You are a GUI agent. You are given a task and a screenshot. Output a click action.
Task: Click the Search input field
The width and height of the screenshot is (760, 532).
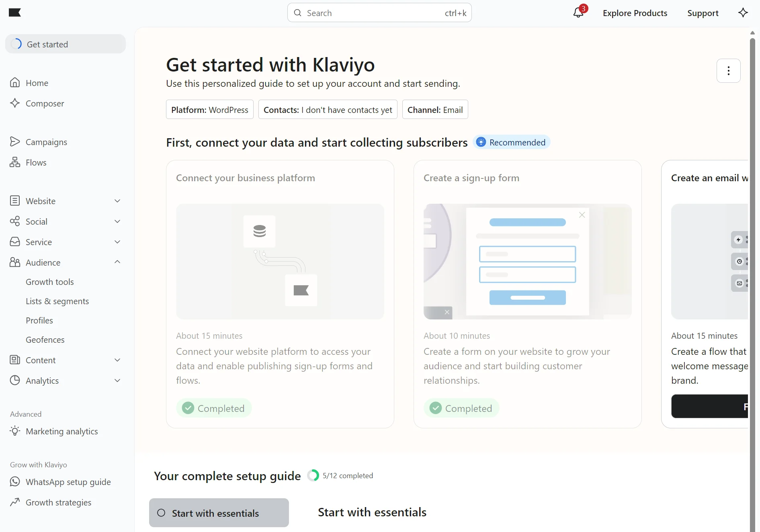[379, 12]
